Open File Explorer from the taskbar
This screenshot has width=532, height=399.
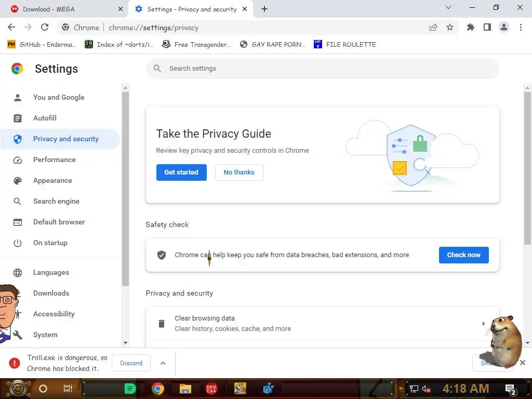tap(185, 389)
